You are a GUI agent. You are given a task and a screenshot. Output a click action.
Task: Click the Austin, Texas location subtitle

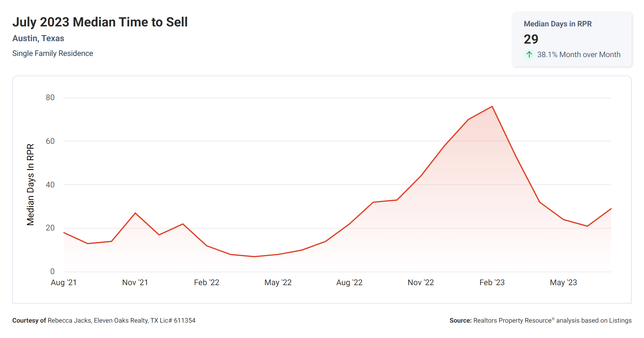tap(38, 38)
